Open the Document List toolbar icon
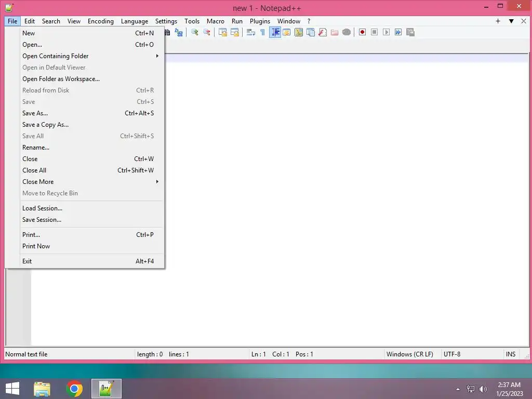 [311, 32]
